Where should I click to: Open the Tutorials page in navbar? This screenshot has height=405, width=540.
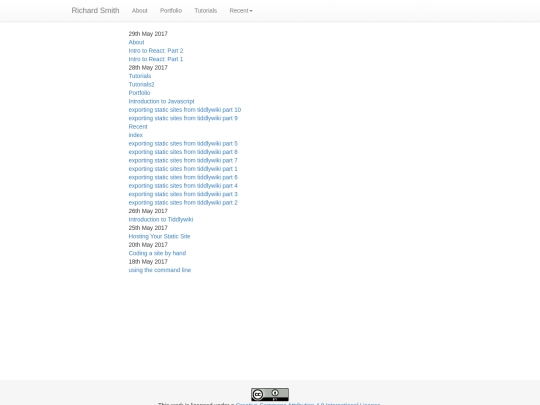point(206,11)
